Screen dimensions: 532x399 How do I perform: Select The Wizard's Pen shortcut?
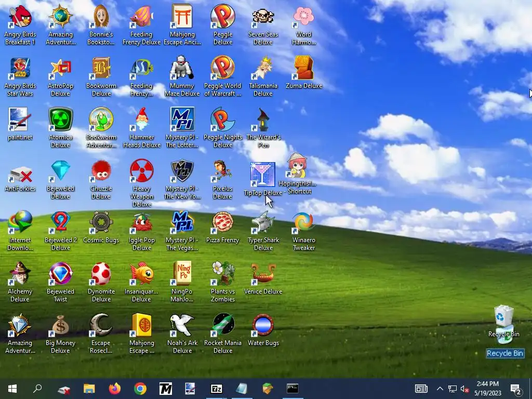coord(263,119)
